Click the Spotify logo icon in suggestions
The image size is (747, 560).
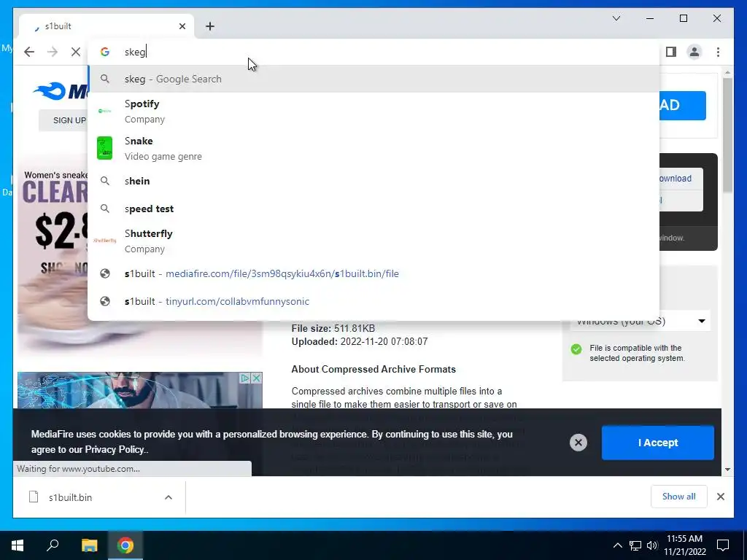coord(105,111)
